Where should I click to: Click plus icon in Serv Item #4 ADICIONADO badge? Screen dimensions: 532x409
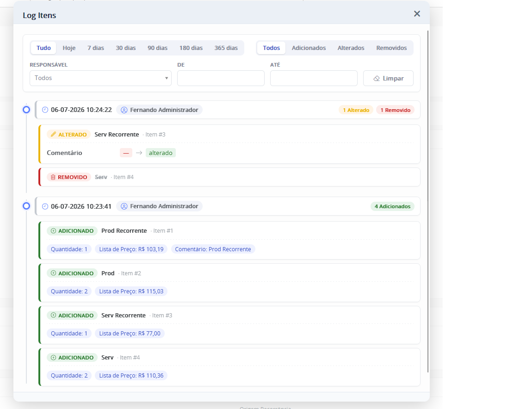pos(53,357)
